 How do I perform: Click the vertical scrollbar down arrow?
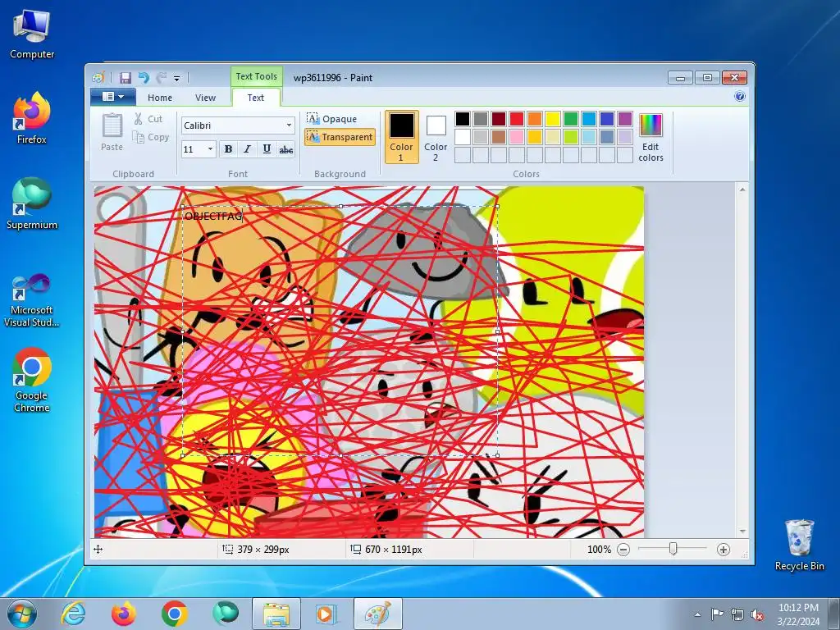pyautogui.click(x=742, y=532)
